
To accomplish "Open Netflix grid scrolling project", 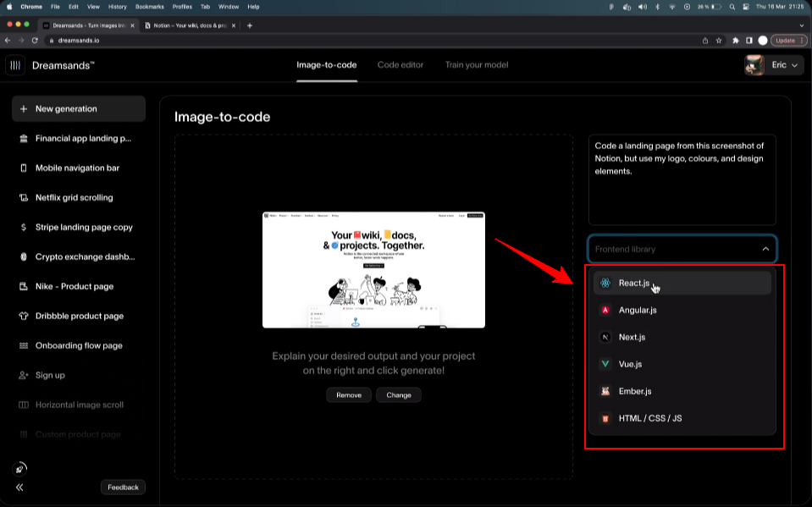I will coord(74,198).
